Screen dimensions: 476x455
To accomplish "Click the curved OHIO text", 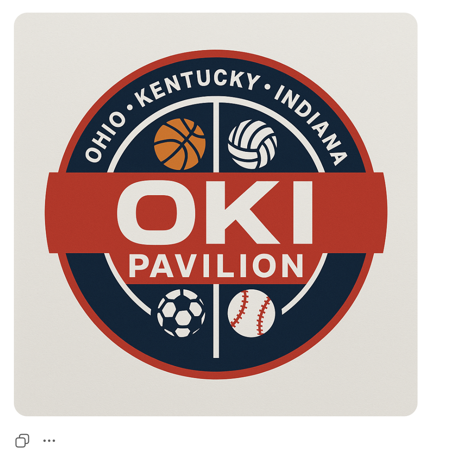I will point(105,137).
